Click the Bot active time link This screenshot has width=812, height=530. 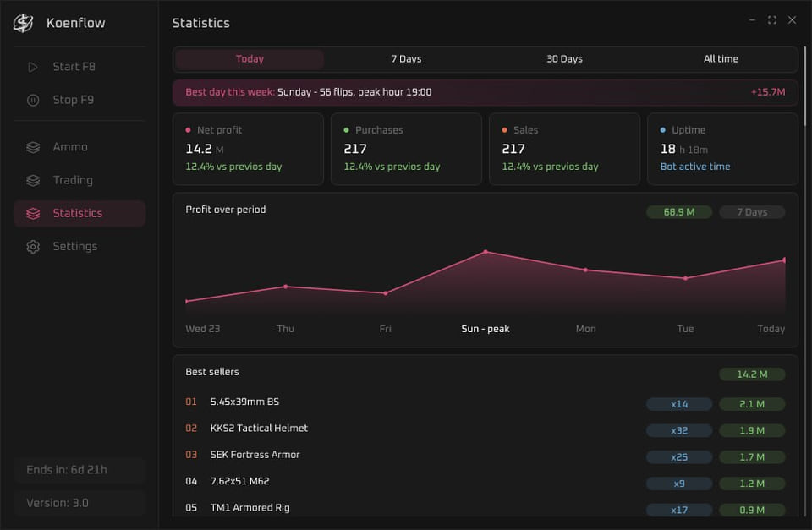click(x=695, y=167)
